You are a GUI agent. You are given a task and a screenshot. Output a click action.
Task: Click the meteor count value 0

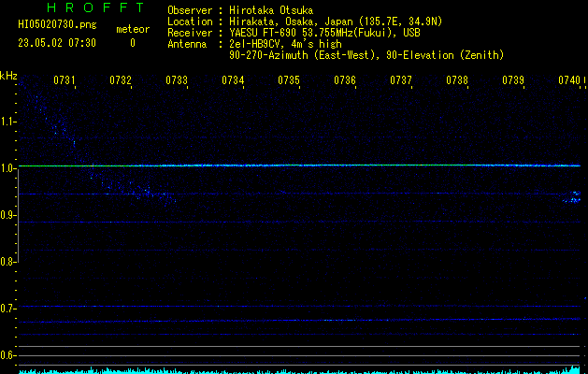133,43
